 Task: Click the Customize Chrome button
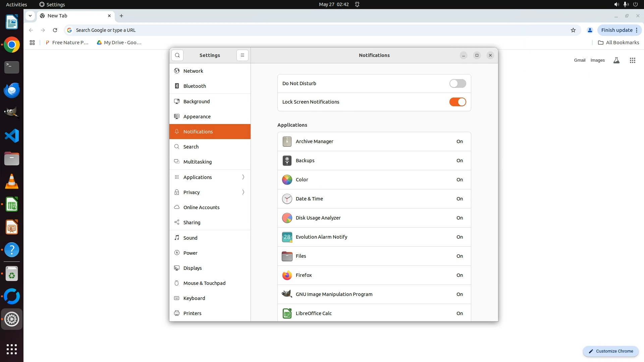tap(610, 351)
